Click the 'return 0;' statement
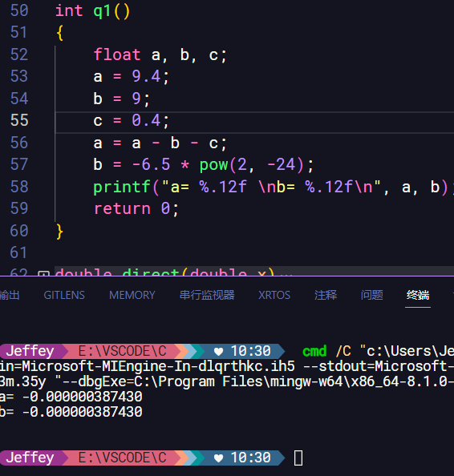Screen dimensions: 454x476 coord(136,209)
